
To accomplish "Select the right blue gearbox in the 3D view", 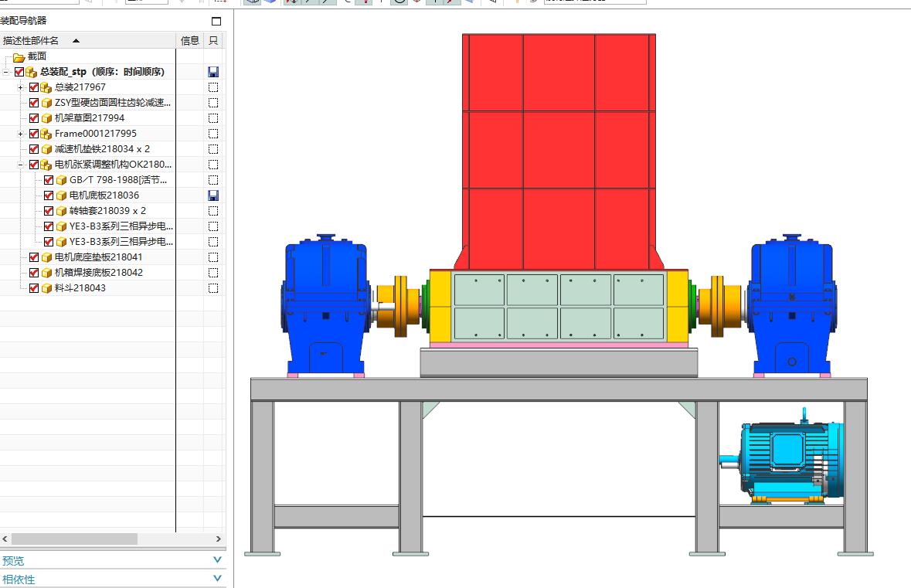I will point(791,305).
